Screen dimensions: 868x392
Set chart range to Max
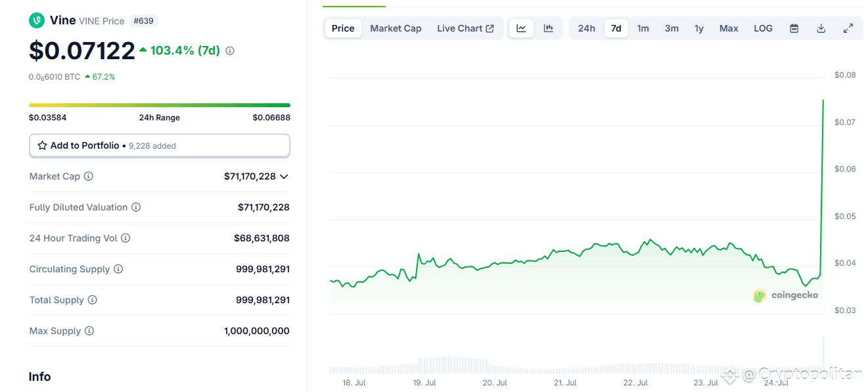coord(729,28)
